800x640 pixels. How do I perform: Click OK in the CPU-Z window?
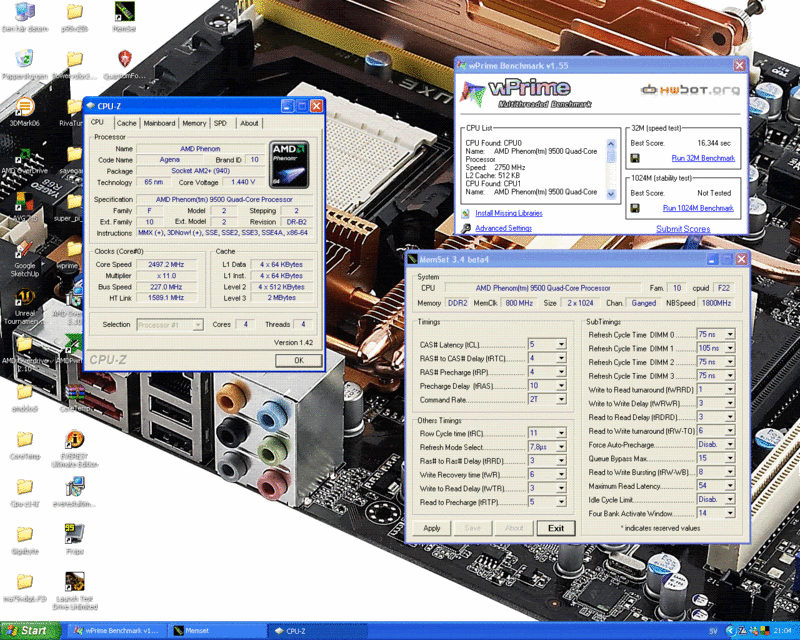tap(298, 360)
